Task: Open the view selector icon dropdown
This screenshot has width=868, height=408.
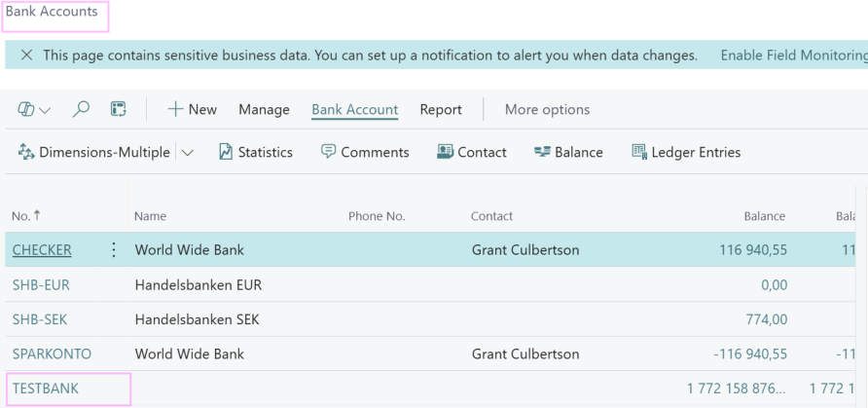Action: pos(34,110)
